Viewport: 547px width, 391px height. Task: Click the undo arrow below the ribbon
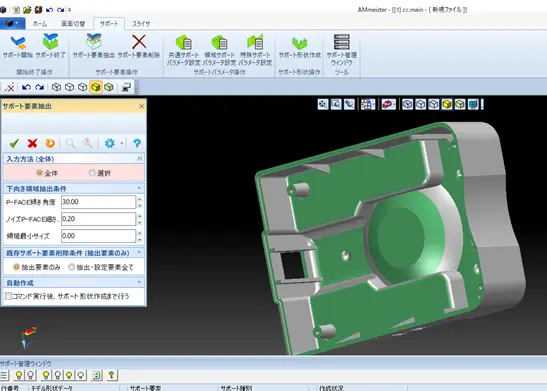[26, 87]
